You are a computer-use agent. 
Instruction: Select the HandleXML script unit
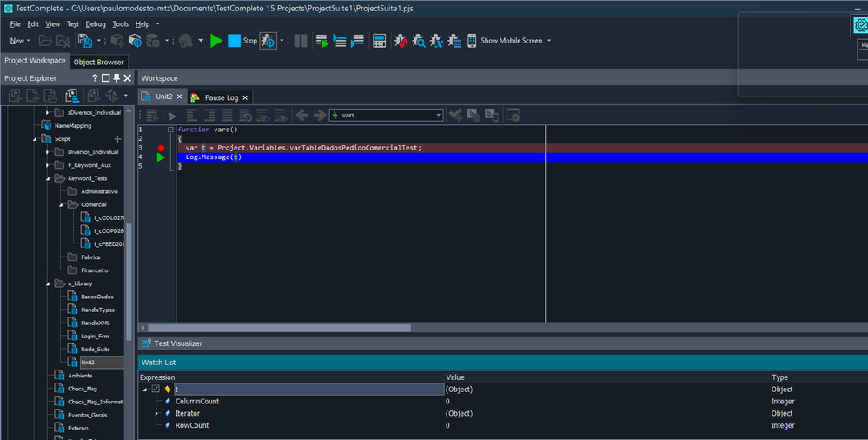(96, 323)
